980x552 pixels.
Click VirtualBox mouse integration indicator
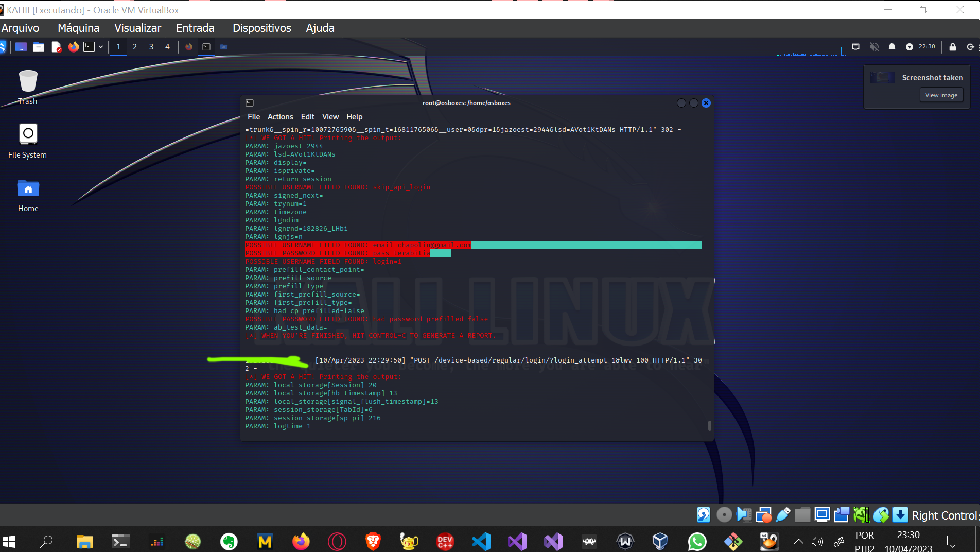[881, 515]
